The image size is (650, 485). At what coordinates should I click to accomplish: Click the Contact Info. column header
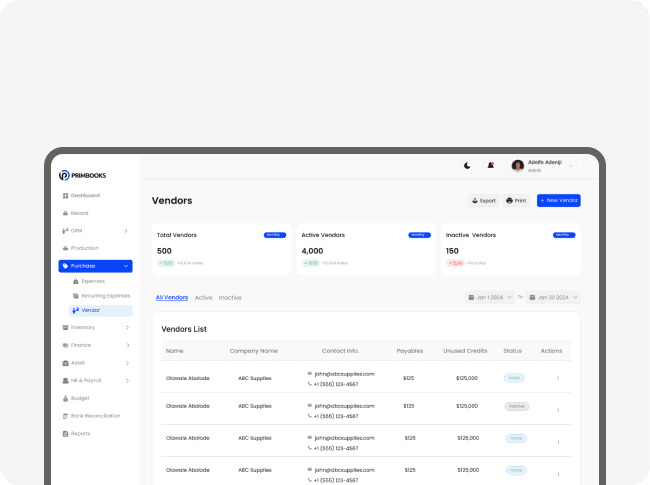(x=340, y=351)
